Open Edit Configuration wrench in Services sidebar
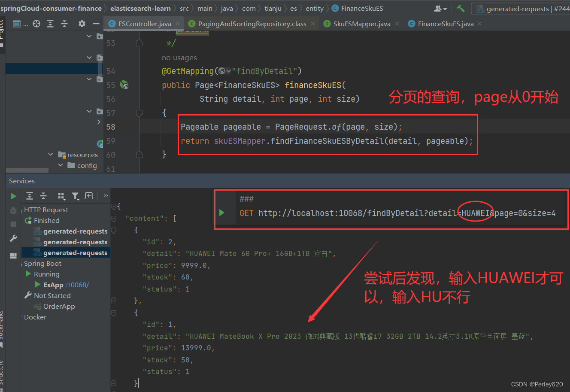 click(x=13, y=238)
